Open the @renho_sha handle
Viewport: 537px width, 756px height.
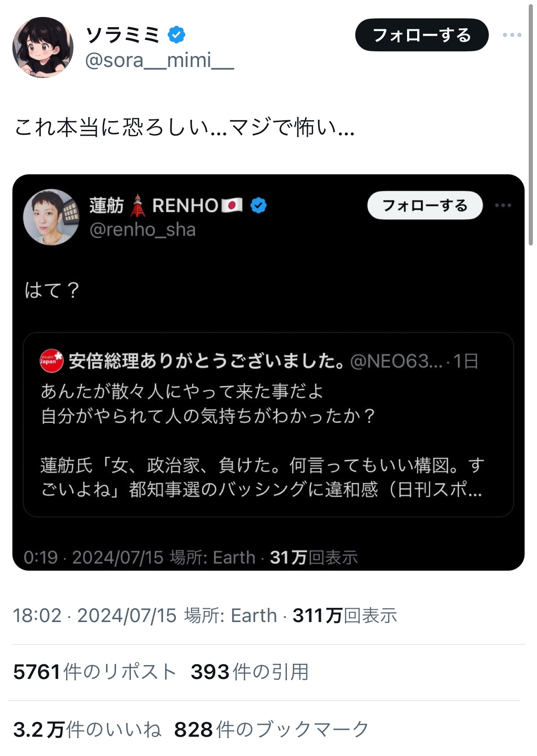pyautogui.click(x=142, y=230)
